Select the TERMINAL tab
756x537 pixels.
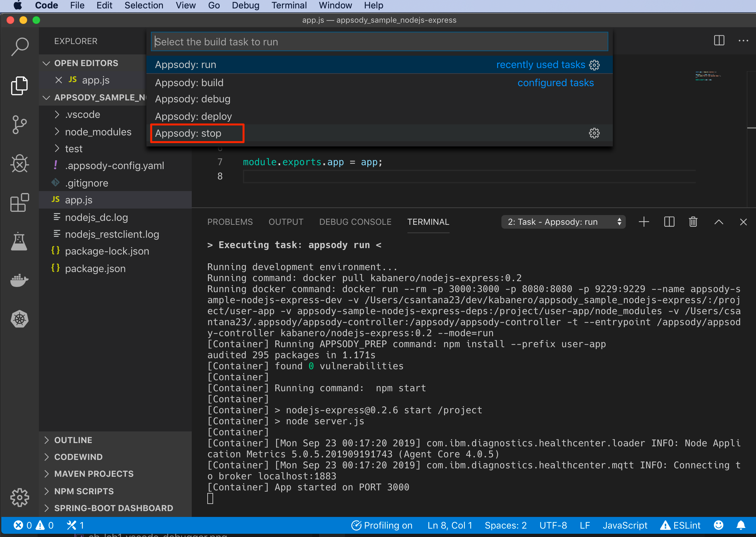[428, 222]
